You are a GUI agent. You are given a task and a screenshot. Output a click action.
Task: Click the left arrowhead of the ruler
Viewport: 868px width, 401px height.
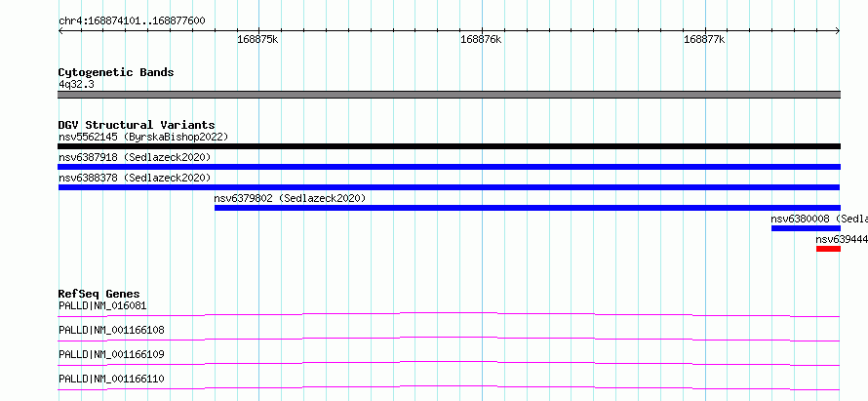click(x=60, y=30)
